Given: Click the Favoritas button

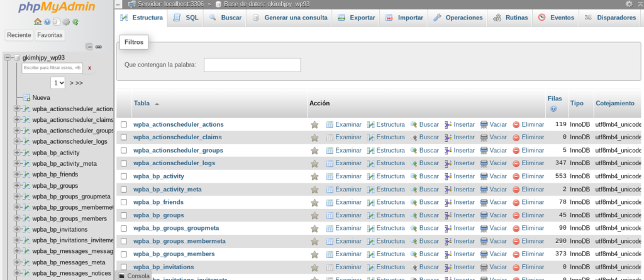Looking at the screenshot, I should 50,35.
